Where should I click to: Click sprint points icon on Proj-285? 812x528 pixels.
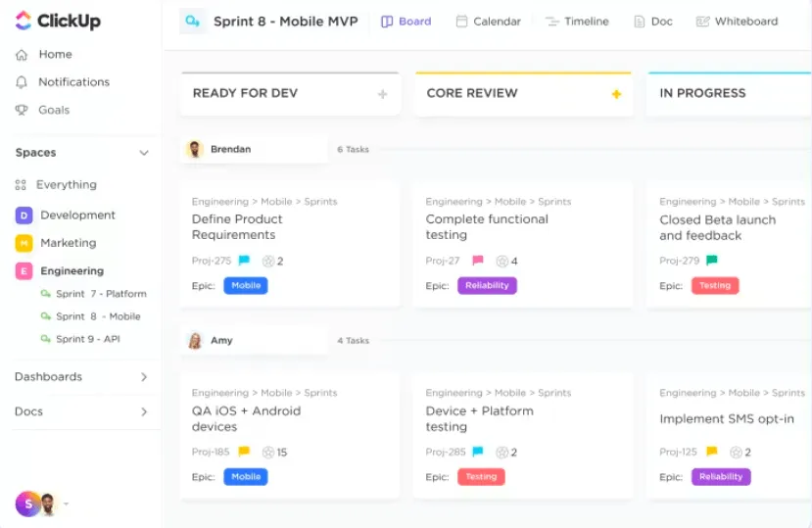tap(502, 453)
